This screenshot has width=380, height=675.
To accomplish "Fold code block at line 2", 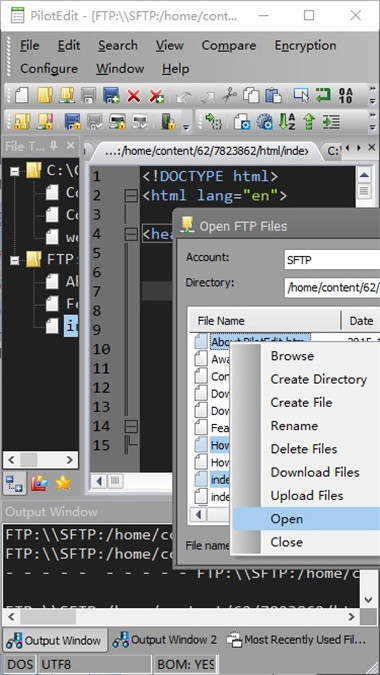I will coord(131,196).
